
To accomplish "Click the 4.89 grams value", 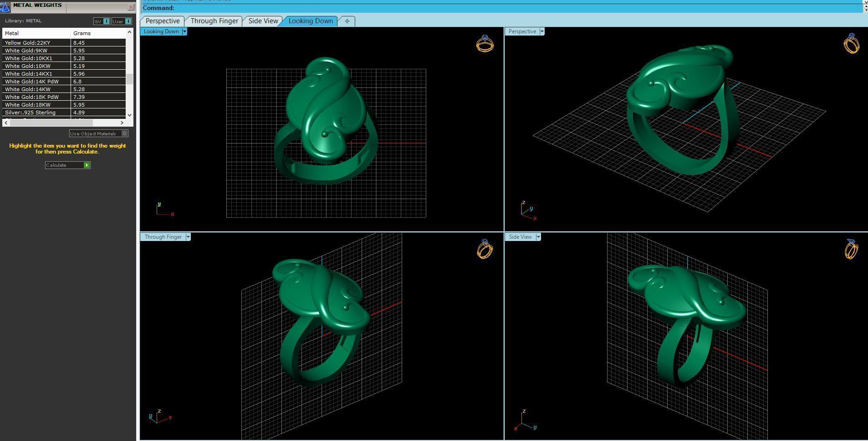I will pyautogui.click(x=79, y=113).
